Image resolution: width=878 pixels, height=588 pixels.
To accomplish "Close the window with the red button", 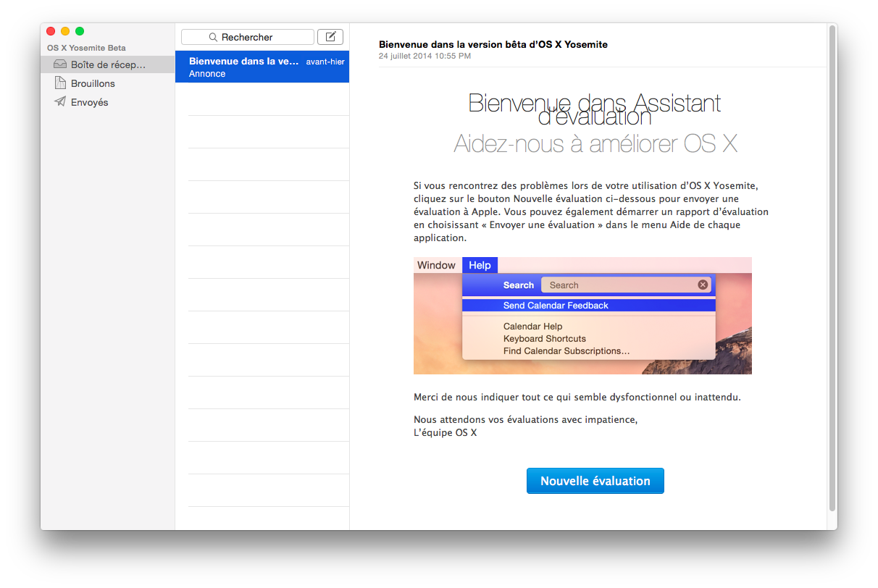I will click(51, 31).
